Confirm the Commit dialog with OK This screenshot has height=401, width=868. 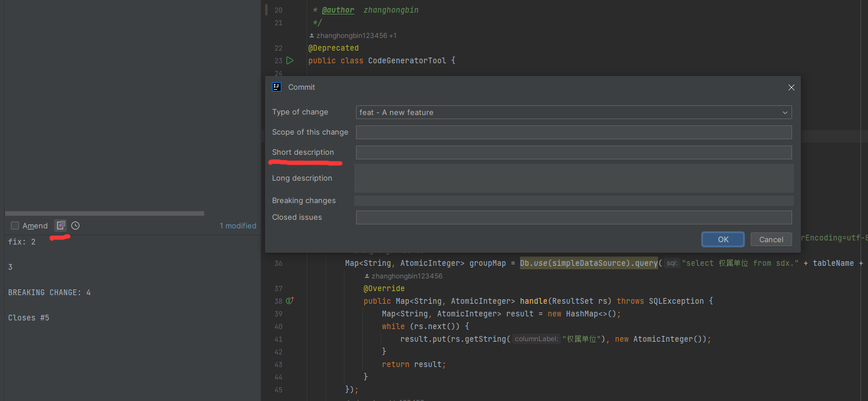[723, 239]
